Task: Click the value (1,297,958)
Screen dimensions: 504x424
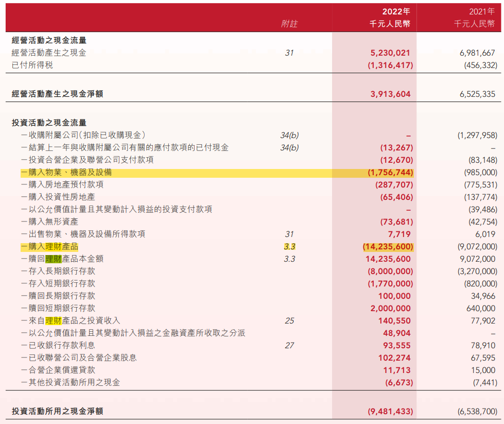Action: click(x=477, y=135)
